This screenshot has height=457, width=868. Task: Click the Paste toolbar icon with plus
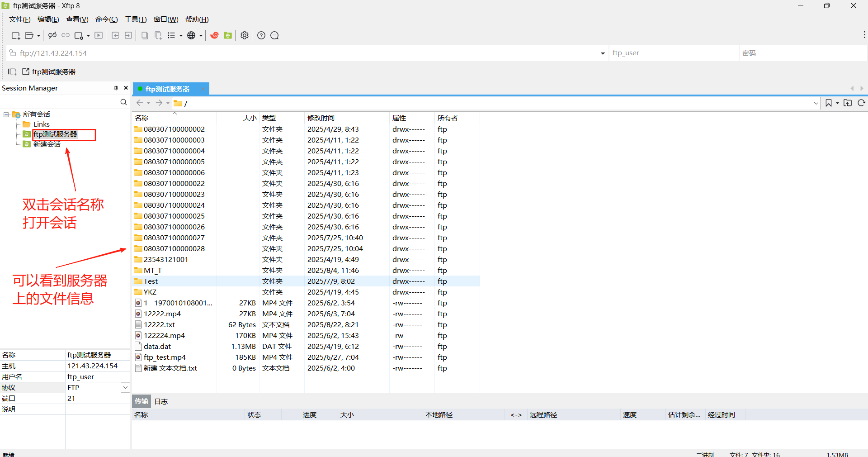[158, 35]
